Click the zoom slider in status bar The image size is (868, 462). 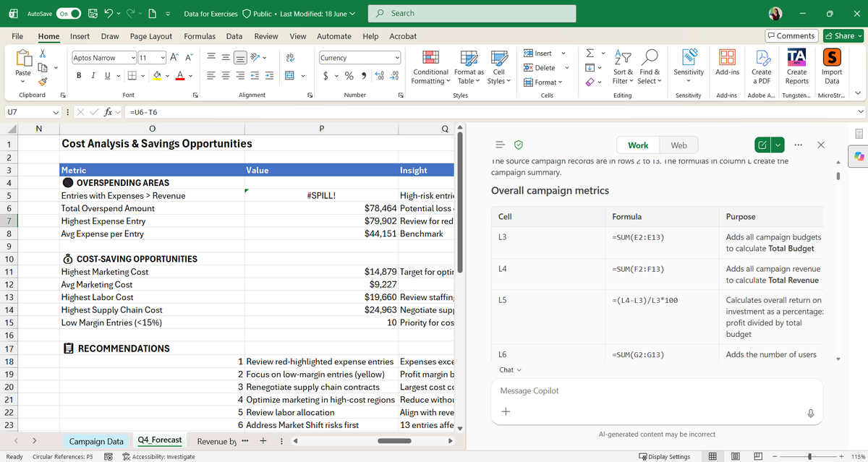[810, 456]
